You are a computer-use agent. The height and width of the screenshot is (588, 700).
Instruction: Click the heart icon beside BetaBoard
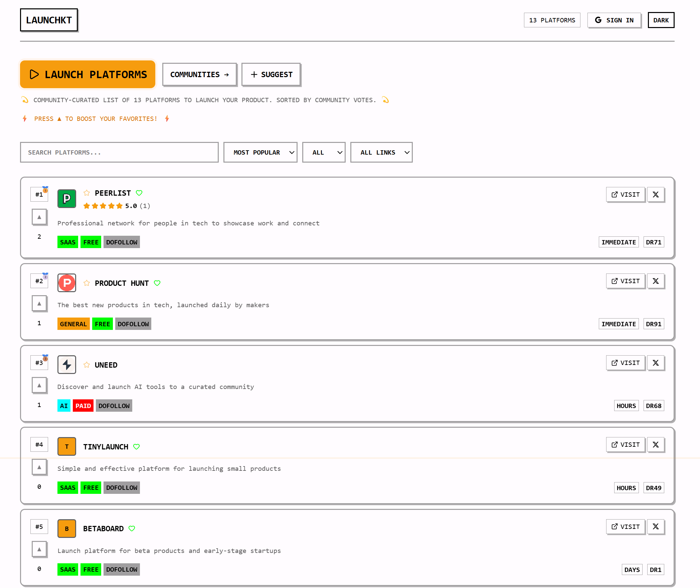point(132,528)
